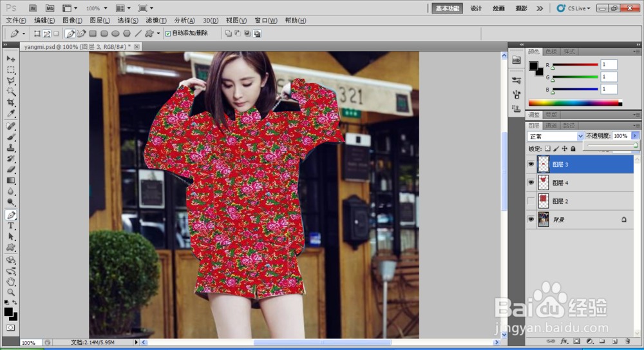The width and height of the screenshot is (644, 350).
Task: Toggle lock position in the Layers panel
Action: pos(565,148)
